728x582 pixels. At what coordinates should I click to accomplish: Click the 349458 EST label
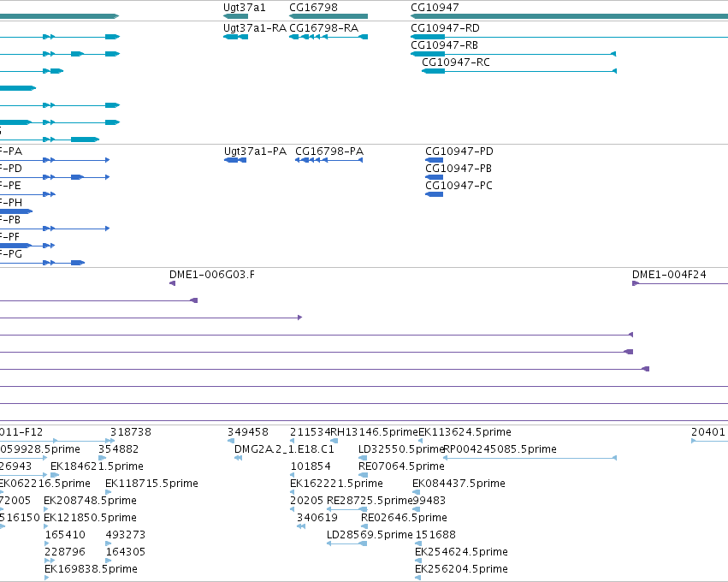click(x=248, y=432)
